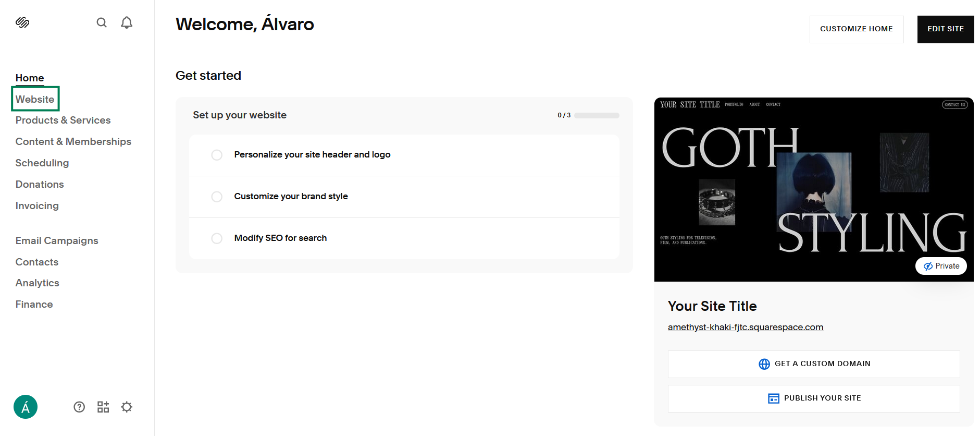Viewport: 980px width, 436px height.
Task: Open the amethyst-khaki-fjtc.squarespace.com link
Action: [746, 327]
